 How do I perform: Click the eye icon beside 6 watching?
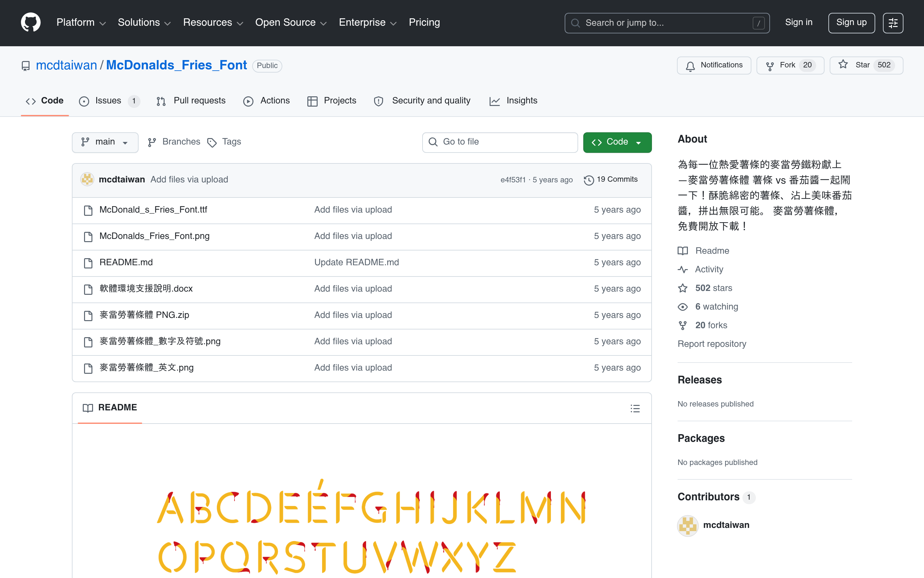coord(683,307)
